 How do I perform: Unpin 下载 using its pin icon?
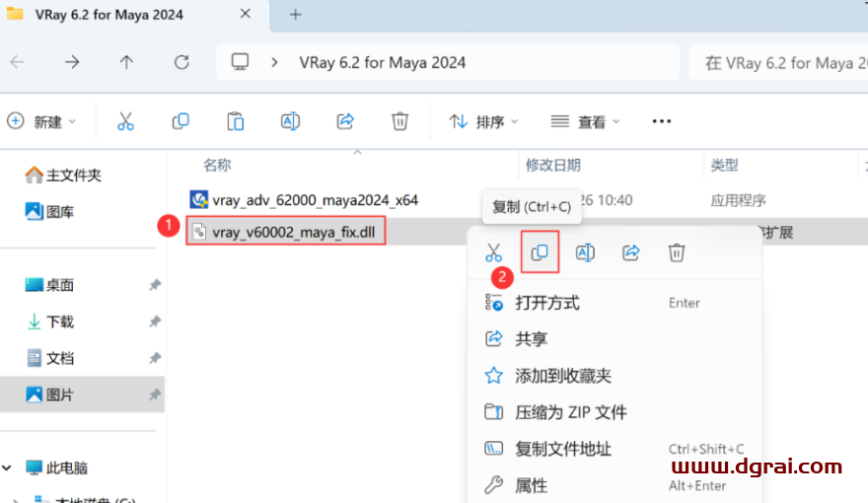(155, 322)
